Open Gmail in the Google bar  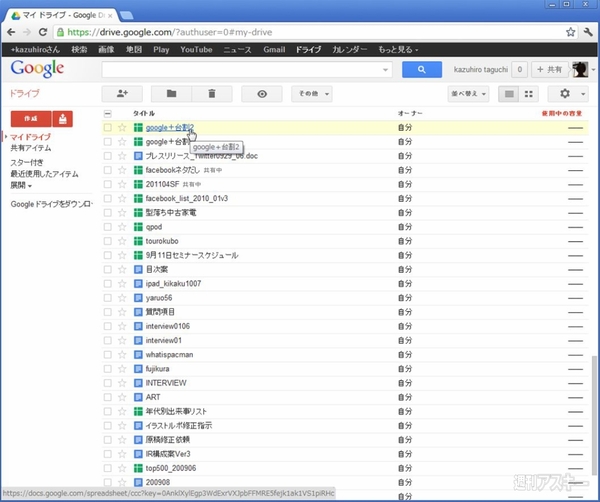pyautogui.click(x=274, y=50)
